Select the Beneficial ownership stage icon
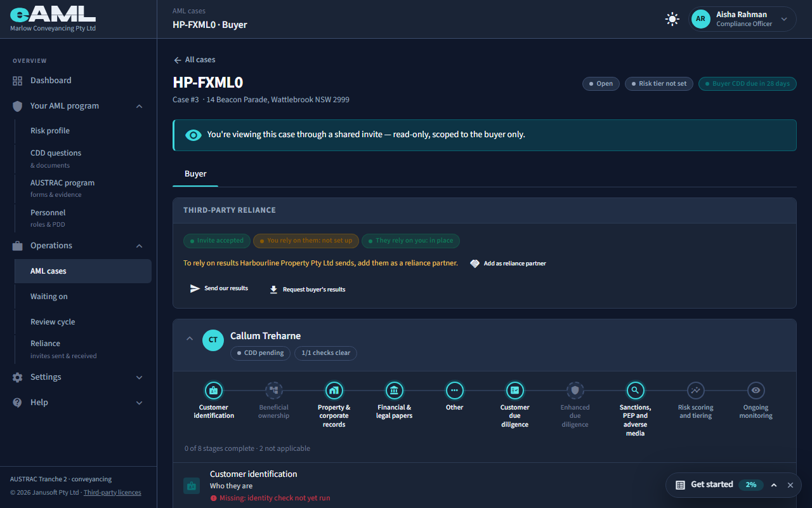Viewport: 812px width, 508px height. tap(273, 390)
